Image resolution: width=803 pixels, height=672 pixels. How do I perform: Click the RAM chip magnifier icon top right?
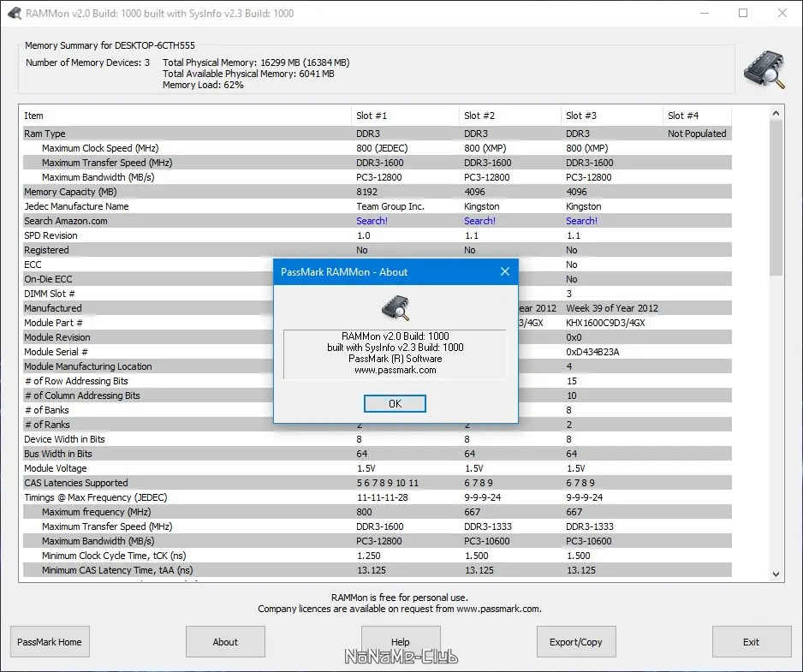coord(764,69)
